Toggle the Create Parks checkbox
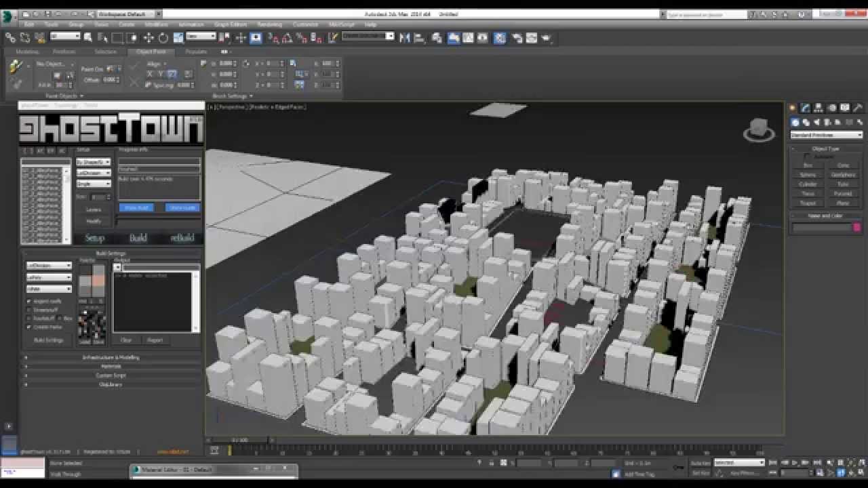Image resolution: width=868 pixels, height=488 pixels. (x=29, y=327)
